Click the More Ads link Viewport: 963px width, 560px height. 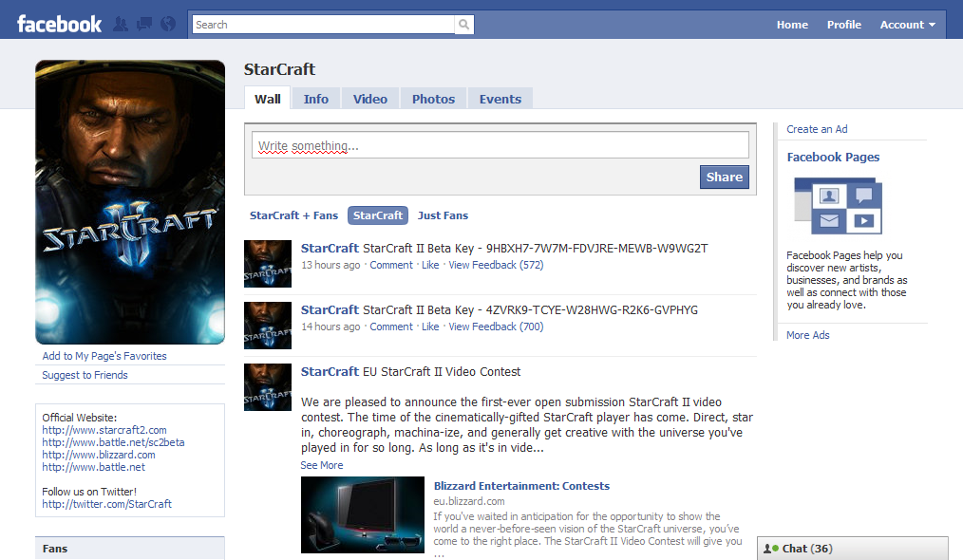click(x=807, y=335)
